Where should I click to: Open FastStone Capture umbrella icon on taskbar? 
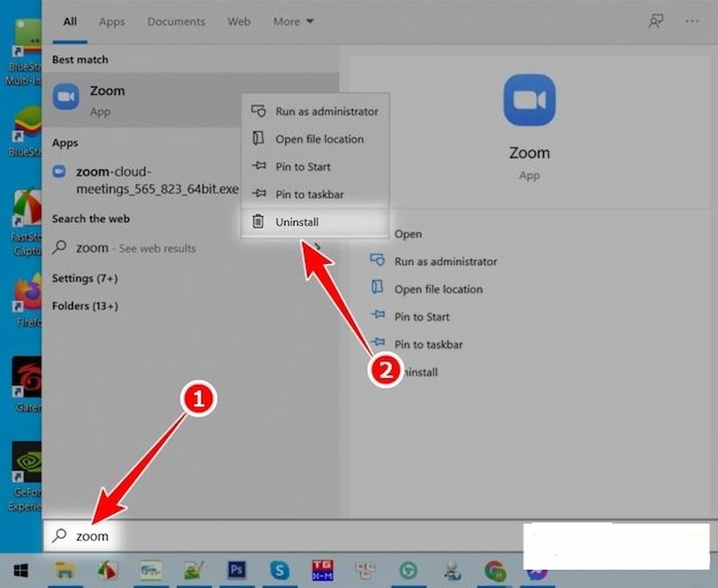tap(108, 571)
